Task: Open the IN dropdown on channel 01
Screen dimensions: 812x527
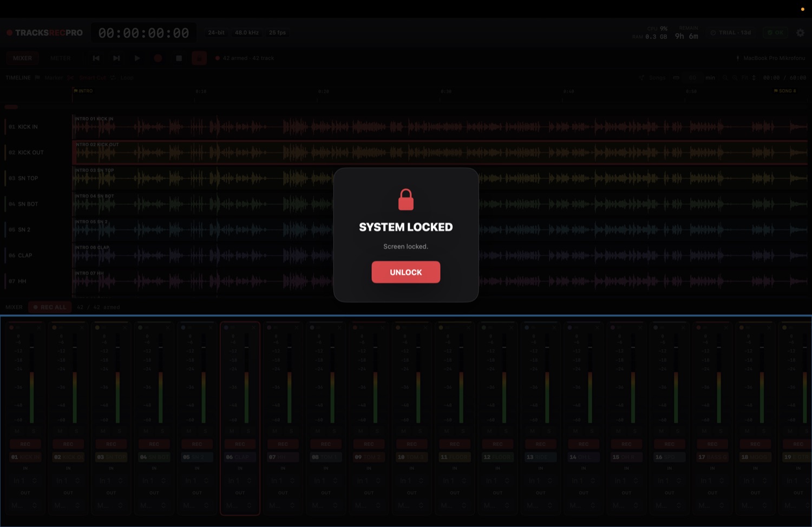Action: click(25, 480)
